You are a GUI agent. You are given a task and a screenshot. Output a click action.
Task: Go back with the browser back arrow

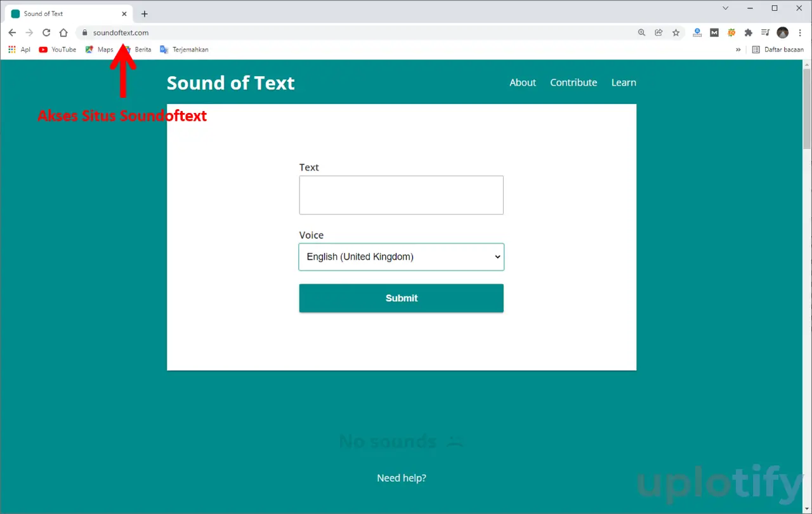pos(12,32)
